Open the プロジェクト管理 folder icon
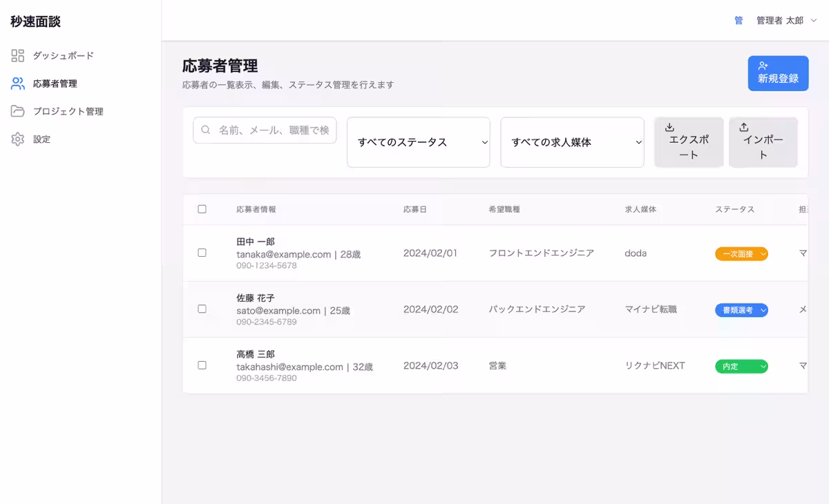This screenshot has height=504, width=829. 17,110
